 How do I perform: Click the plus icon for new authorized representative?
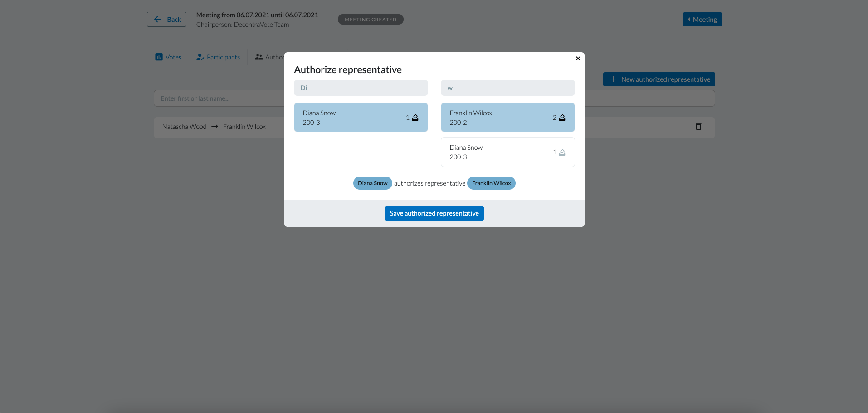click(613, 79)
